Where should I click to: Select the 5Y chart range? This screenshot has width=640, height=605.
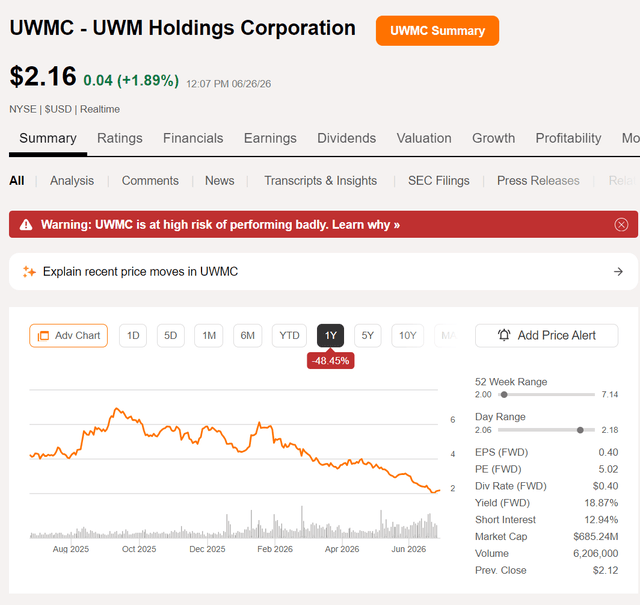coord(367,336)
